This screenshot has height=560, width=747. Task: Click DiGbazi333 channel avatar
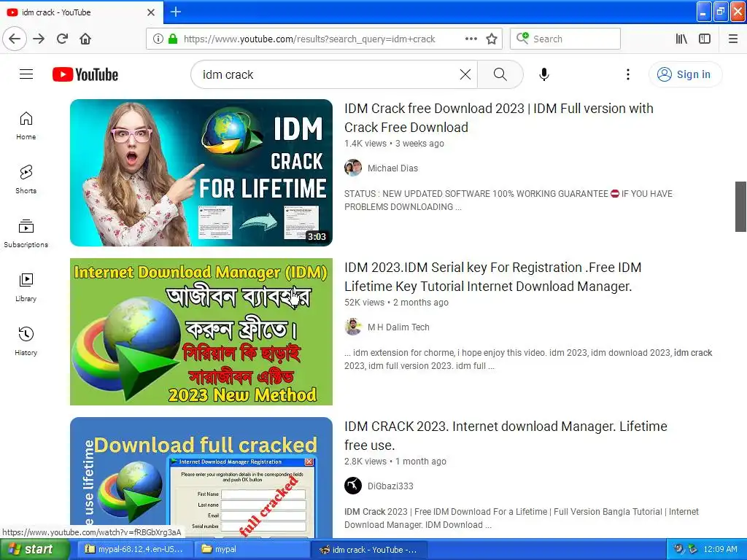pyautogui.click(x=353, y=486)
